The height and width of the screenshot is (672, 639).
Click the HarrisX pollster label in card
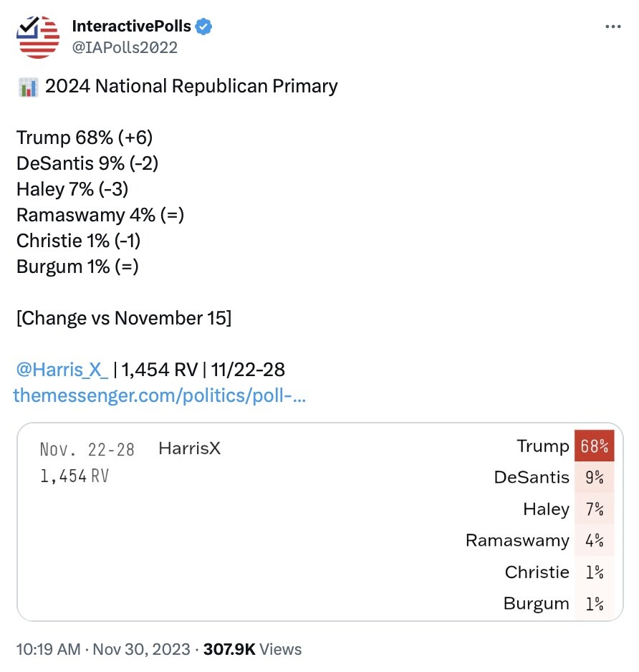[189, 448]
